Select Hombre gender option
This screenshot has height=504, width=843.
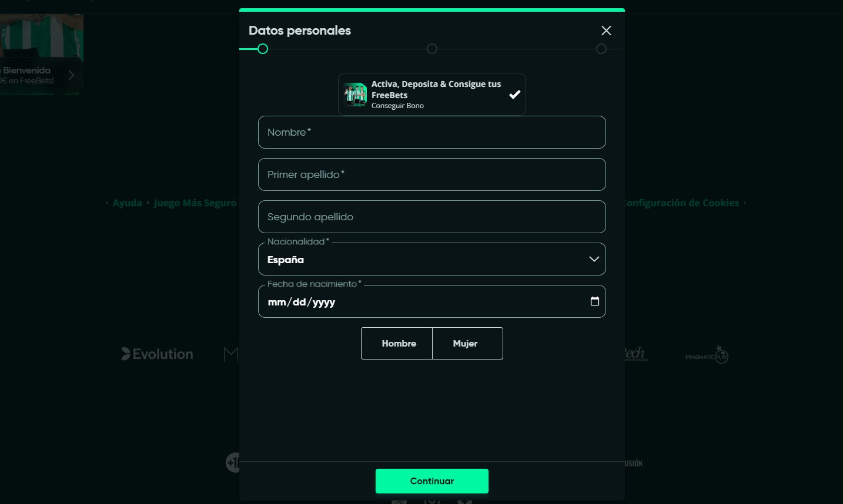click(x=397, y=343)
